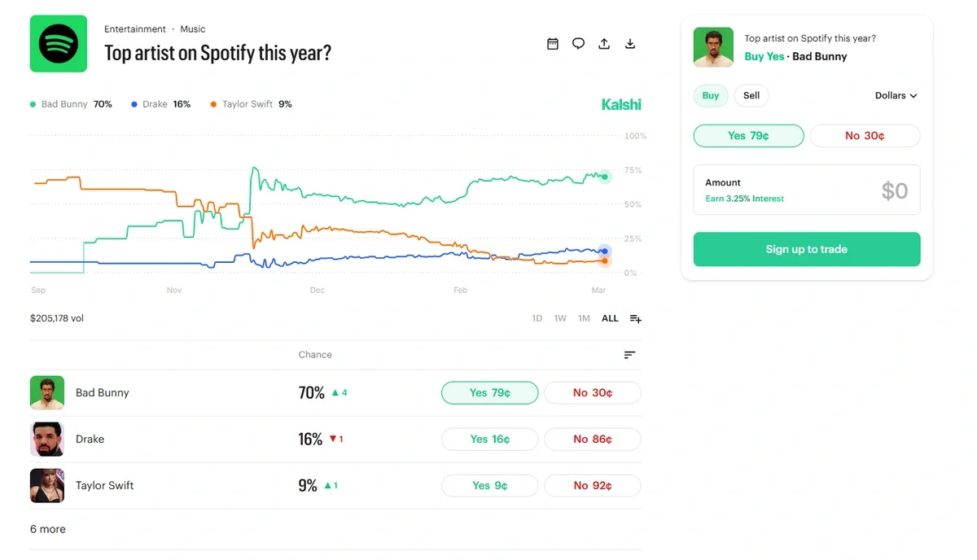Viewport: 977px width, 560px height.
Task: Open the calendar icon near the title
Action: click(x=553, y=43)
